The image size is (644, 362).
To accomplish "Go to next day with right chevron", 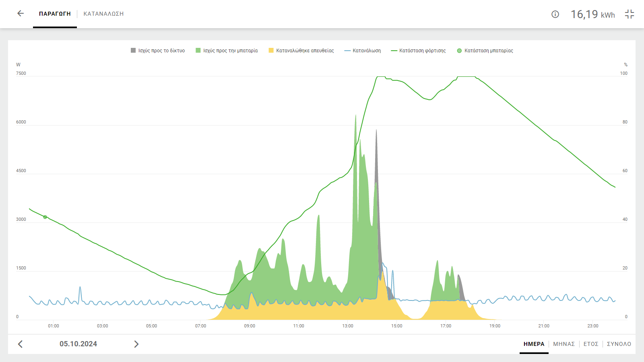I will [x=136, y=344].
